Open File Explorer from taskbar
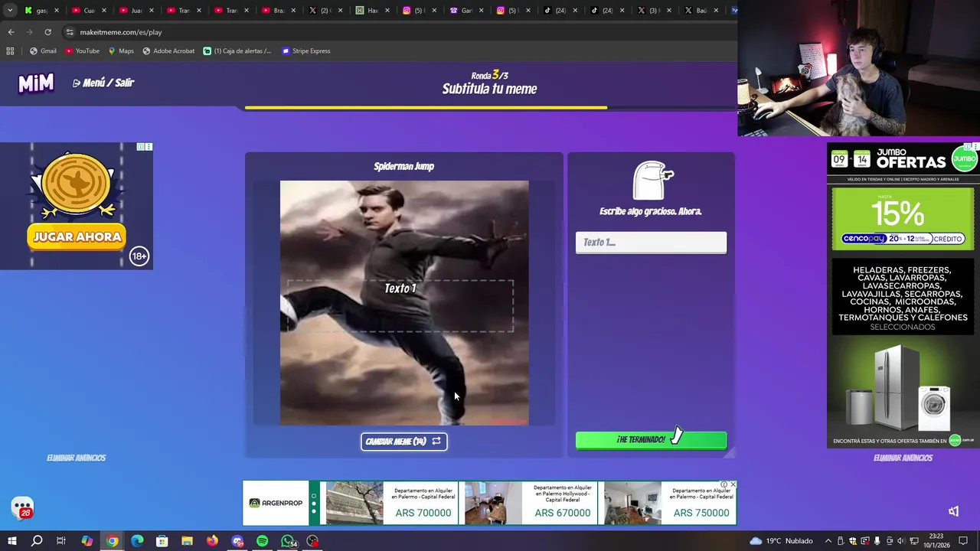The height and width of the screenshot is (551, 980). click(187, 541)
